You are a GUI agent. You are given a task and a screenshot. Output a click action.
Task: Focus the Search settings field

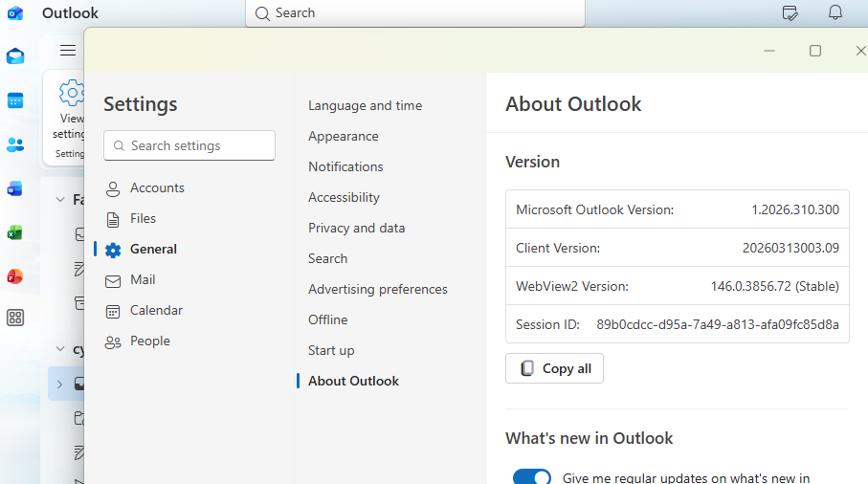pos(189,145)
